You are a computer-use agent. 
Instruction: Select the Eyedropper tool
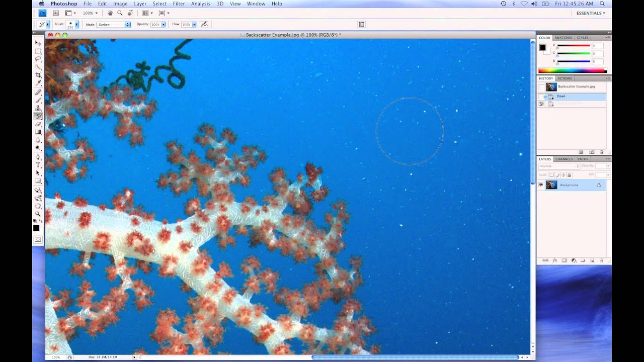pyautogui.click(x=38, y=82)
